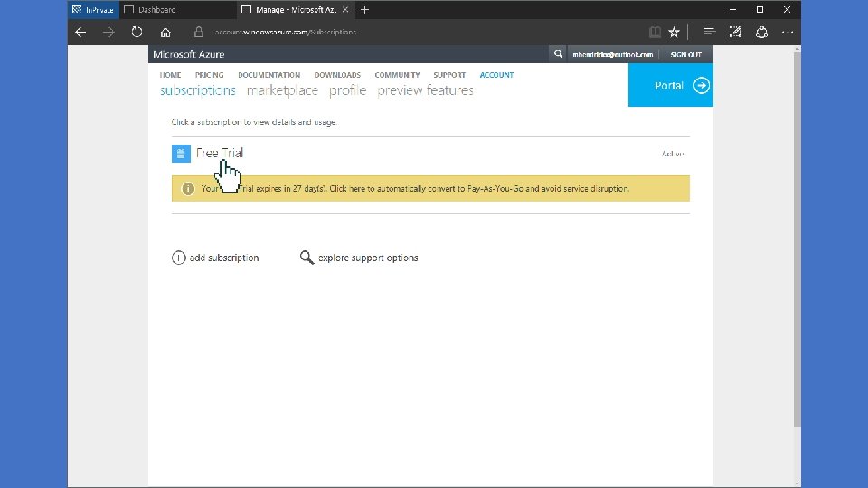This screenshot has height=488, width=868.
Task: Click the Free Trial subscription blue icon
Action: pyautogui.click(x=181, y=154)
